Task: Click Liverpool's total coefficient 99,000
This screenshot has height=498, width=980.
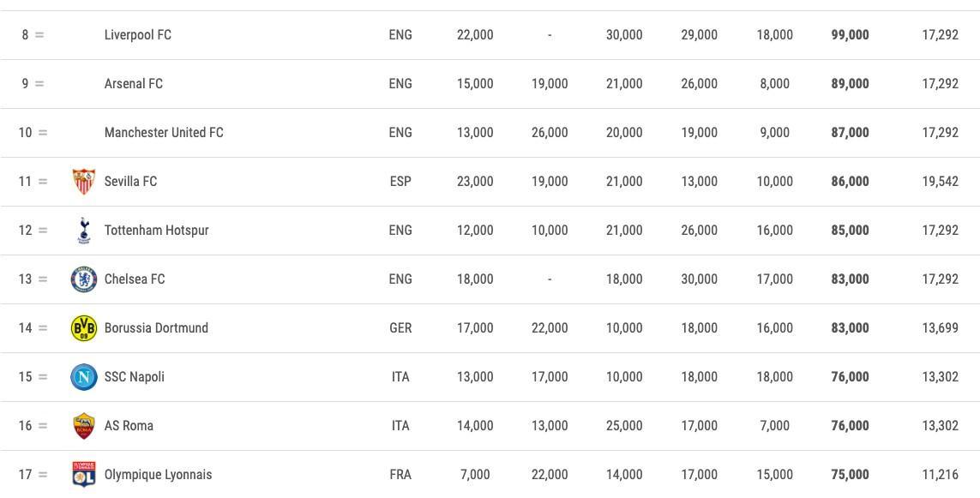Action: point(850,35)
